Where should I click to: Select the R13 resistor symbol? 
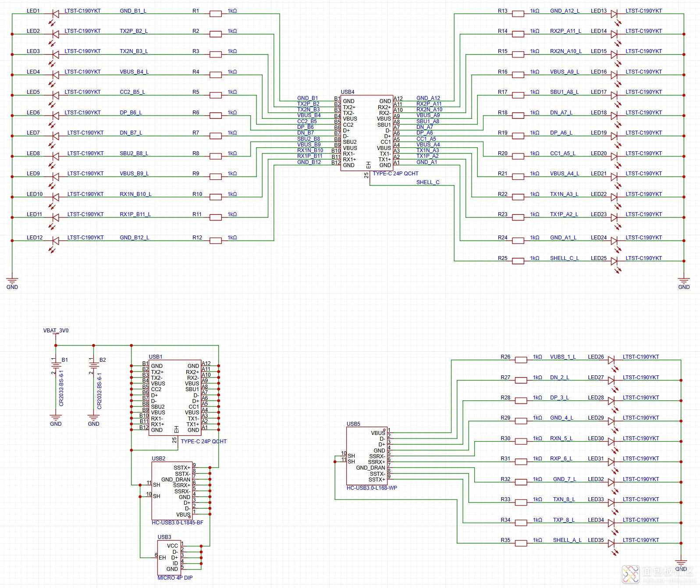[x=518, y=14]
